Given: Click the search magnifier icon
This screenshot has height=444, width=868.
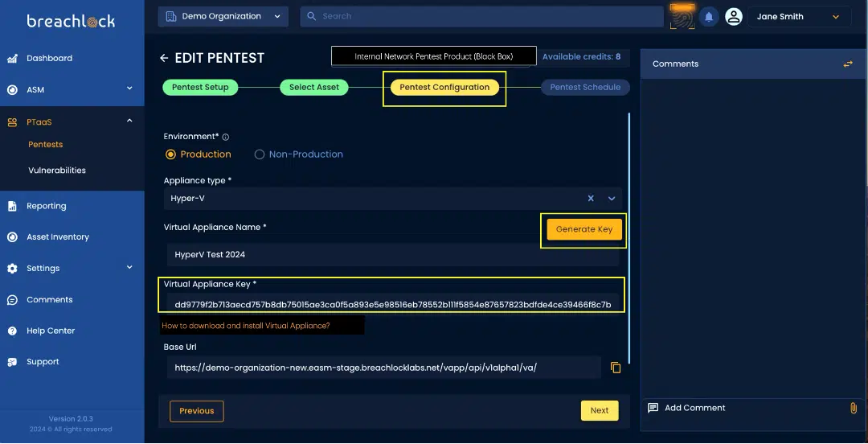Looking at the screenshot, I should 312,16.
